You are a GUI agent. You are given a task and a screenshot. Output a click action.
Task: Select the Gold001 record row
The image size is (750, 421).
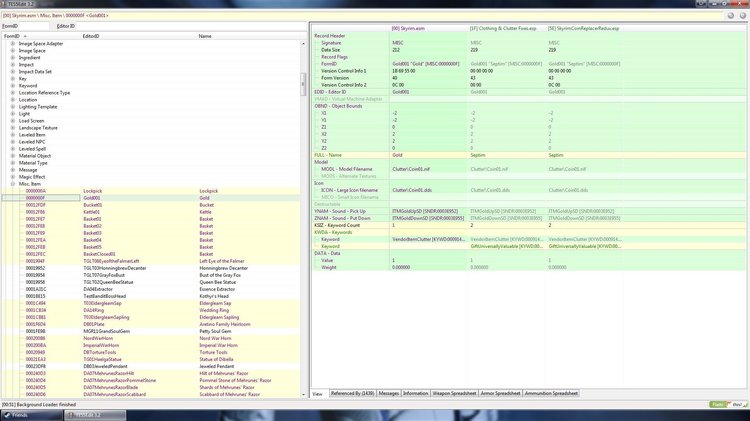pyautogui.click(x=151, y=198)
